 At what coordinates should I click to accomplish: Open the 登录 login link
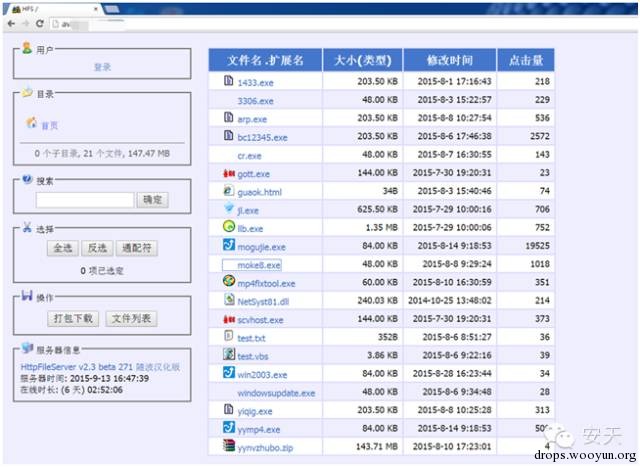pos(102,67)
